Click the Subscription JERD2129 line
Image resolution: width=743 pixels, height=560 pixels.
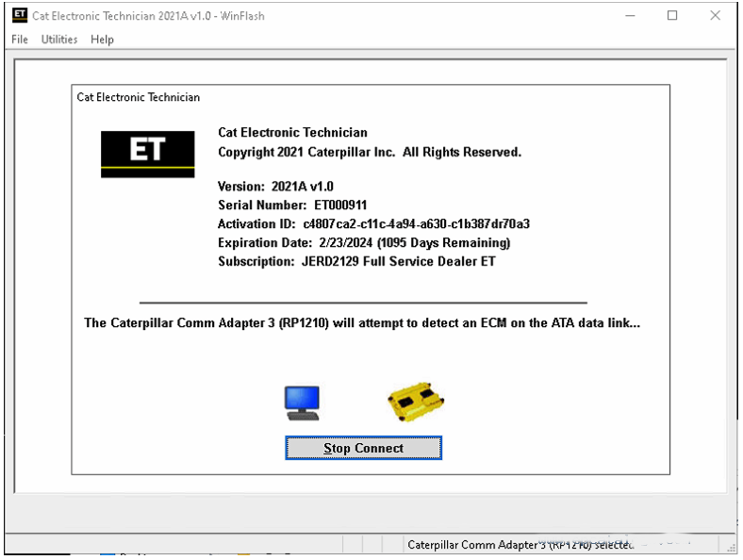pyautogui.click(x=356, y=261)
